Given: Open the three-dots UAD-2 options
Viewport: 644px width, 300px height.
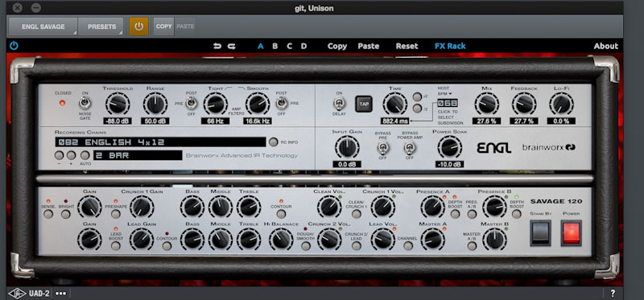Looking at the screenshot, I should click(61, 294).
